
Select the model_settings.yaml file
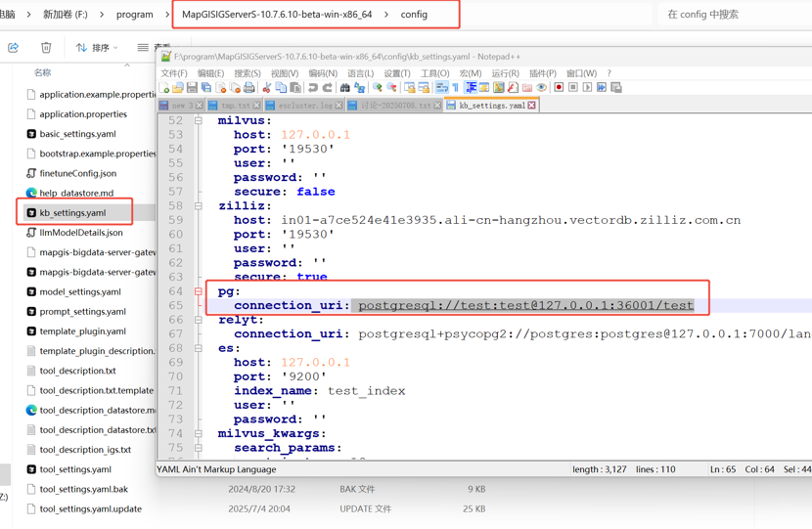click(79, 291)
